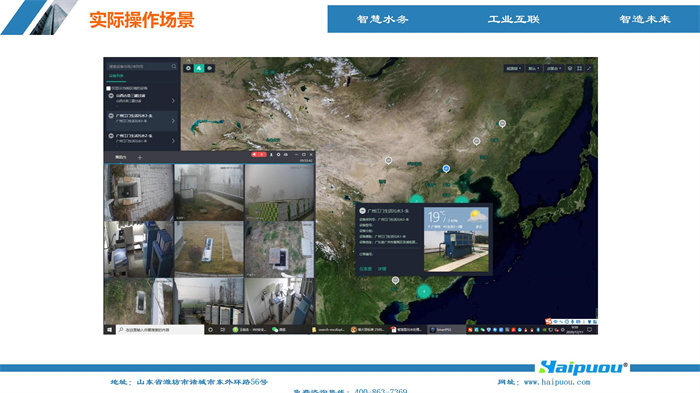Open the middle dropdown in map toolbar
This screenshot has height=393, width=700.
[533, 68]
